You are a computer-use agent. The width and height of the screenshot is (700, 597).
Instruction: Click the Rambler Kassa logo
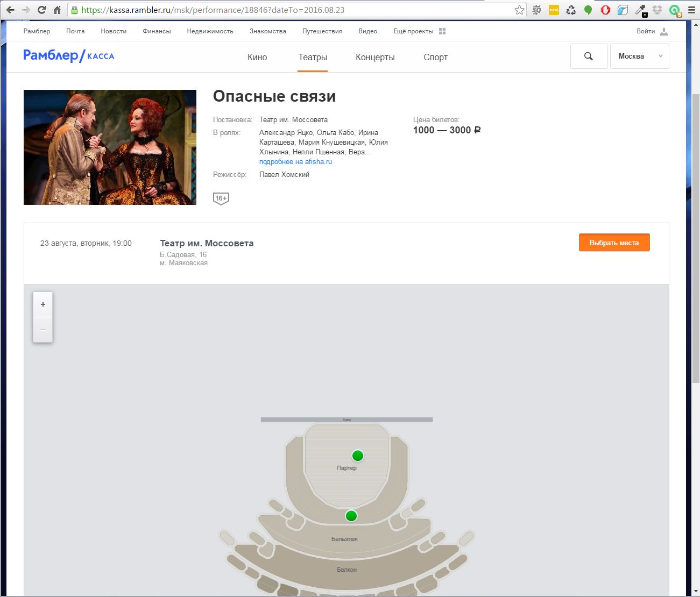coord(69,56)
